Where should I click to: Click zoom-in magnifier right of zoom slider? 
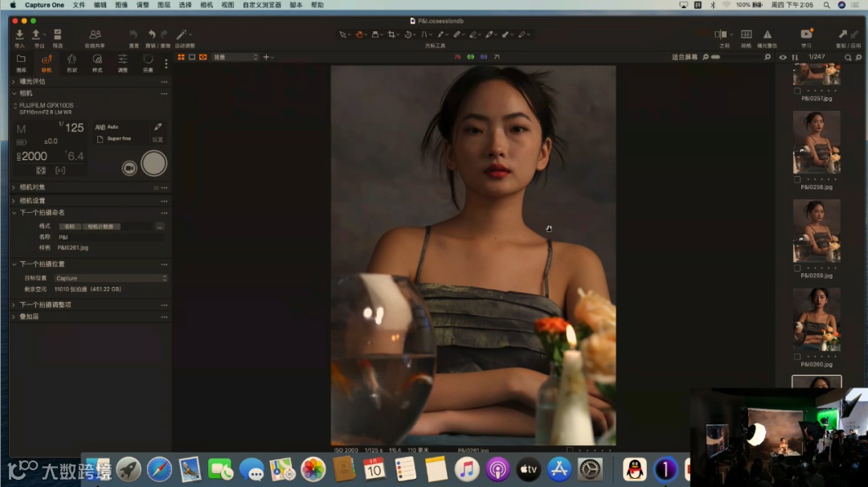[768, 57]
